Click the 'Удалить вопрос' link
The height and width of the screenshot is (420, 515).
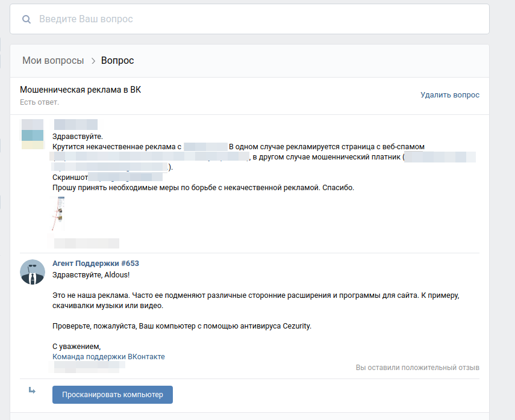[x=450, y=95]
